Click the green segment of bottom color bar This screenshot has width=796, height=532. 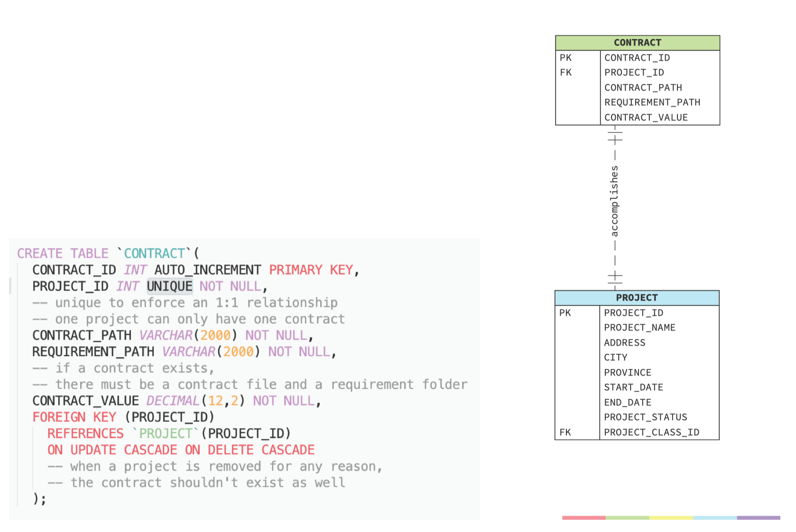point(627,518)
